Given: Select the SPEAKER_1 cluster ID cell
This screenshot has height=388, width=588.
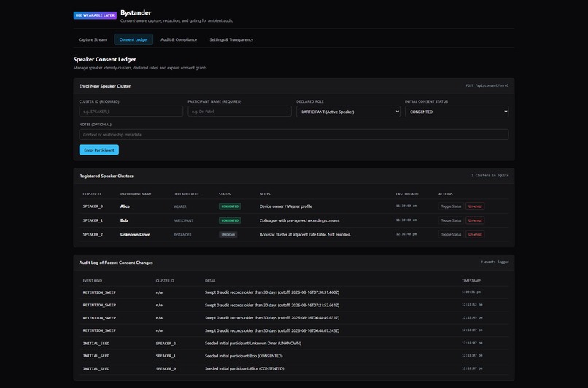Looking at the screenshot, I should click(x=93, y=220).
